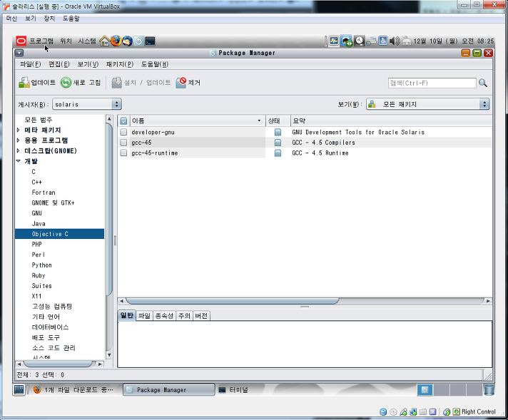The image size is (508, 420).
Task: Select the C++ category
Action: coord(36,182)
